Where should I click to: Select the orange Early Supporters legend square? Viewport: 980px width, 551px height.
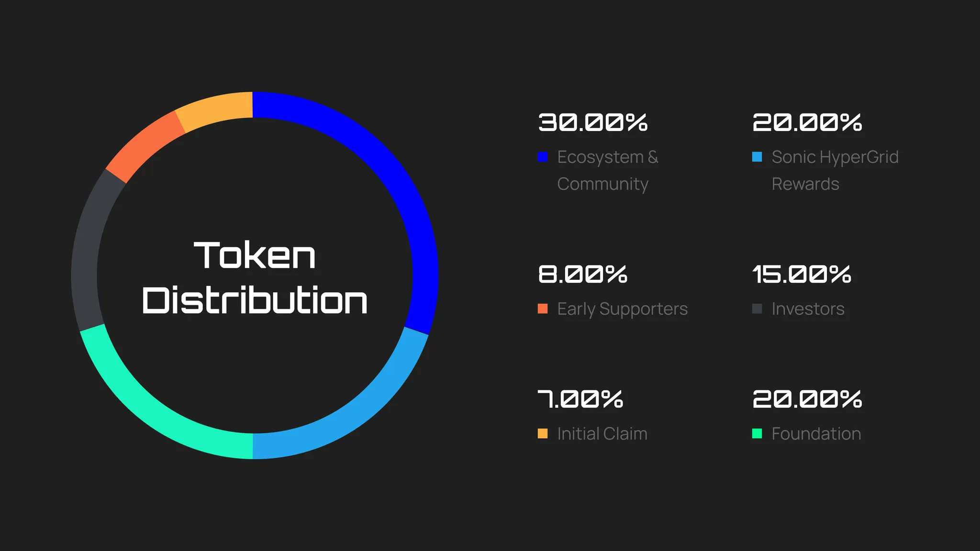(543, 309)
